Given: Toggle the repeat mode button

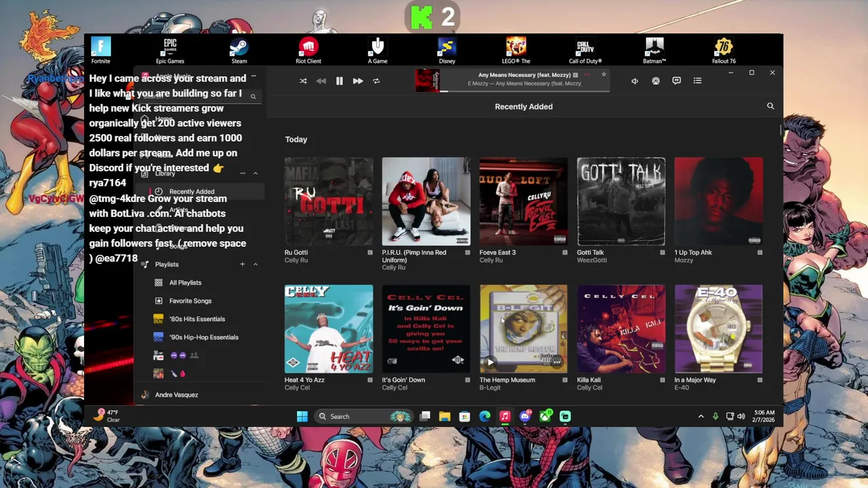Looking at the screenshot, I should click(376, 81).
